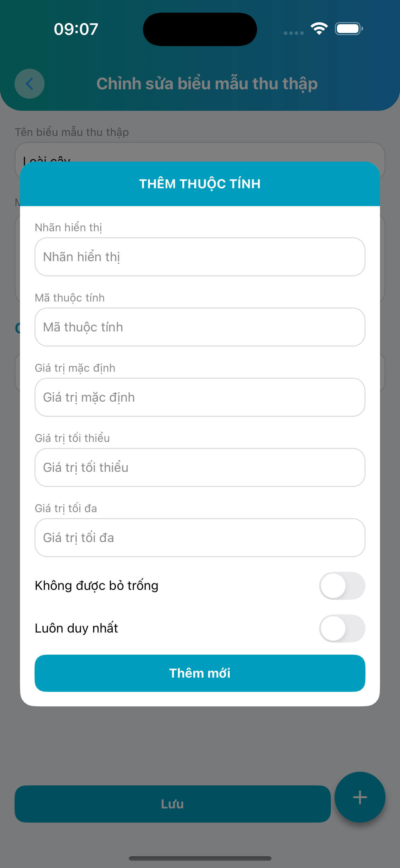
Task: Enable the 'Không được bỏ trống' switch
Action: [342, 586]
